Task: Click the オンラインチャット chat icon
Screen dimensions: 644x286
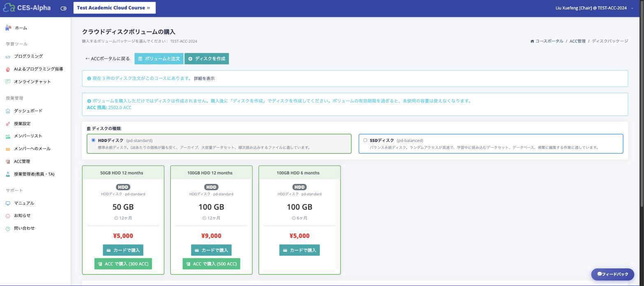Action: pyautogui.click(x=8, y=82)
